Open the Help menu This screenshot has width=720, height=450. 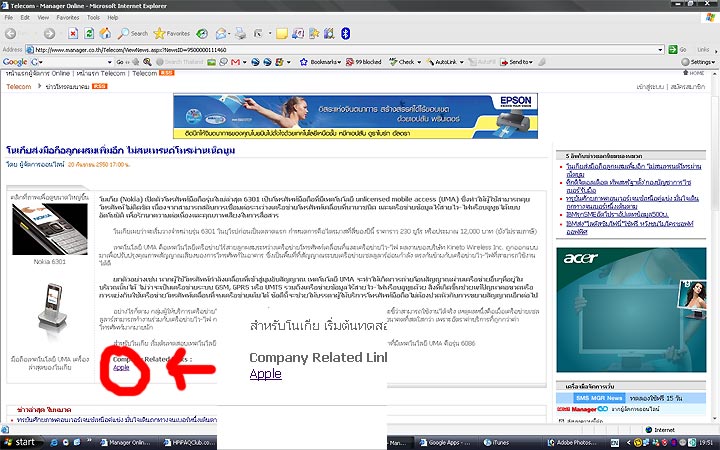click(x=113, y=17)
